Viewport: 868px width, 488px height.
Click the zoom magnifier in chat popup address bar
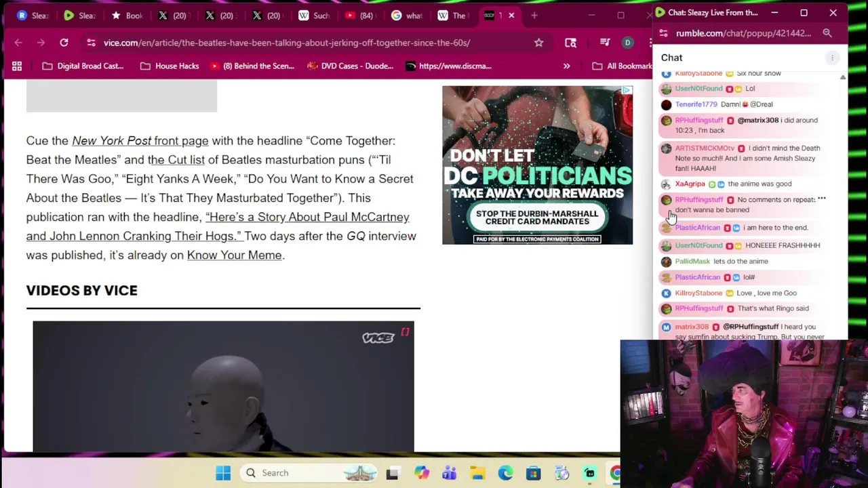pyautogui.click(x=827, y=33)
